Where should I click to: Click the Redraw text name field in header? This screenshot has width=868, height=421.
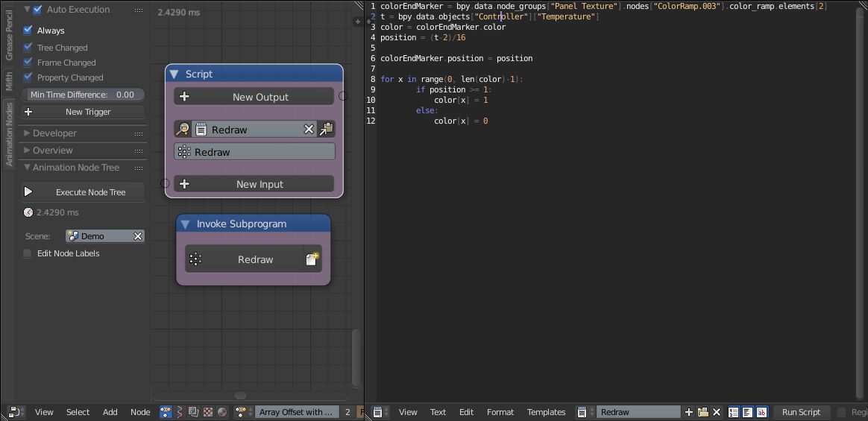click(x=639, y=411)
